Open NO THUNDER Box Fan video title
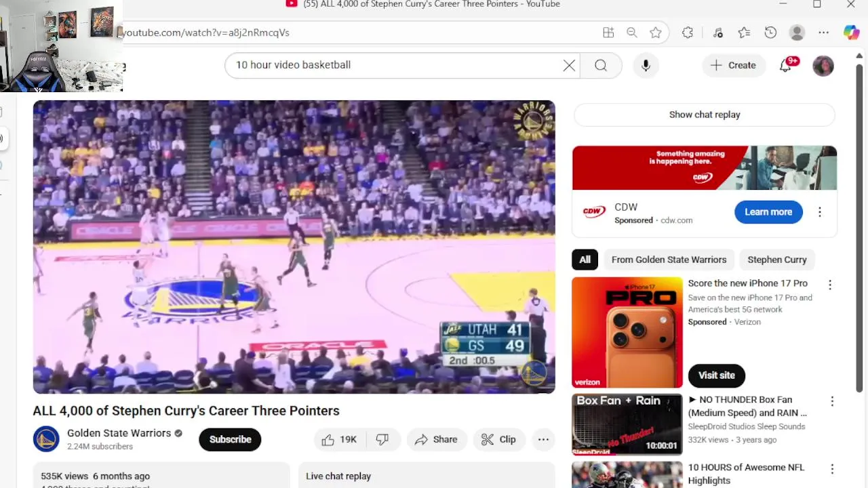 click(747, 406)
